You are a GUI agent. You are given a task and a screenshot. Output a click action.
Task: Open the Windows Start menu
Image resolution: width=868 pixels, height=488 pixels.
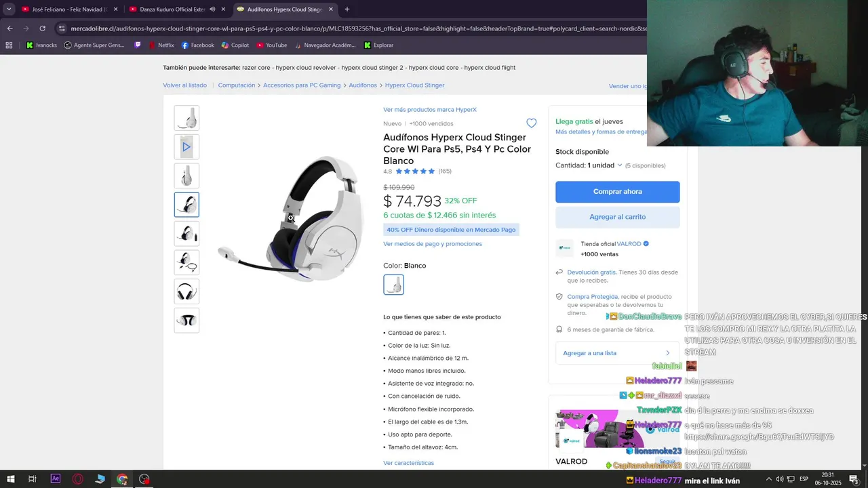click(x=10, y=479)
